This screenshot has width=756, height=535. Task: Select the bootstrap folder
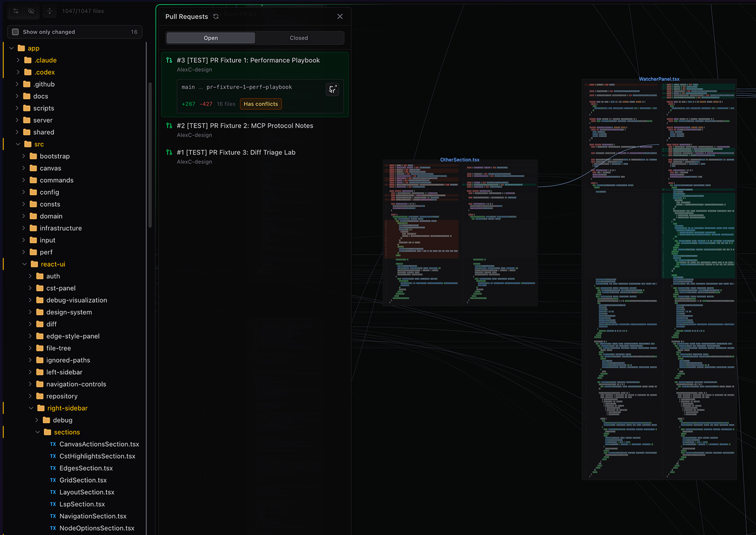pyautogui.click(x=55, y=156)
